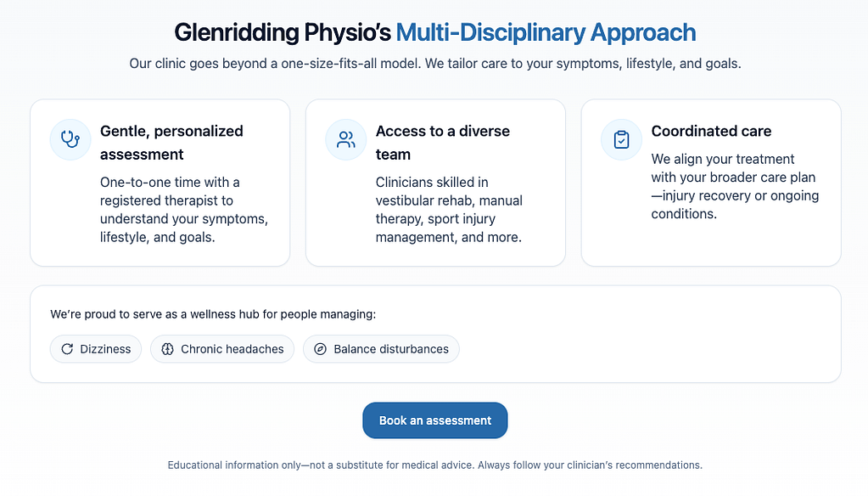Click the wellness hub intro sentence
Screen dimensions: 868x496
pos(213,314)
